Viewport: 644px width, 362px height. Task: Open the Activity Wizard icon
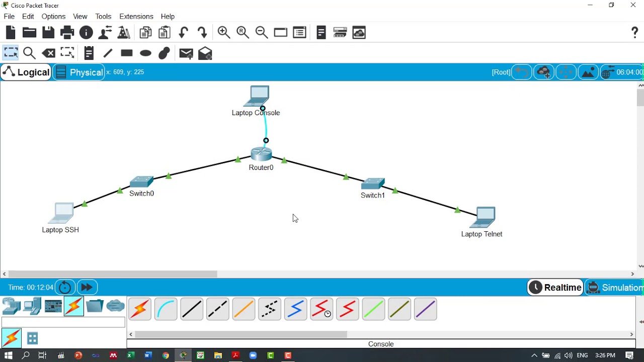pos(124,33)
